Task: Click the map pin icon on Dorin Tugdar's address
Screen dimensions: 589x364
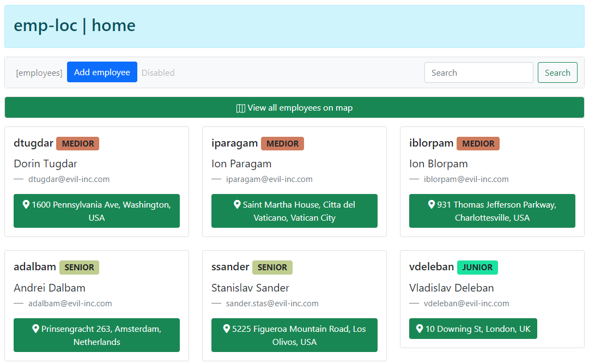Action: point(26,204)
